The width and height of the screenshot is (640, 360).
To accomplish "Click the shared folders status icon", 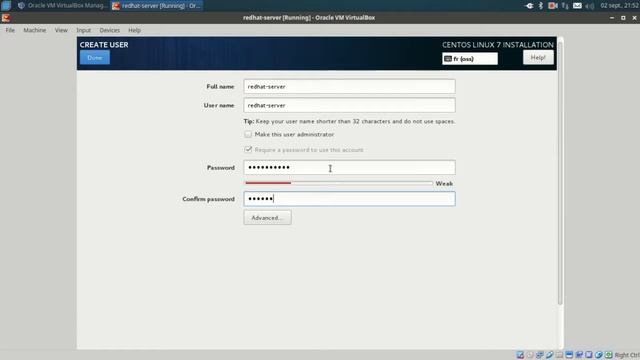I will (x=559, y=355).
